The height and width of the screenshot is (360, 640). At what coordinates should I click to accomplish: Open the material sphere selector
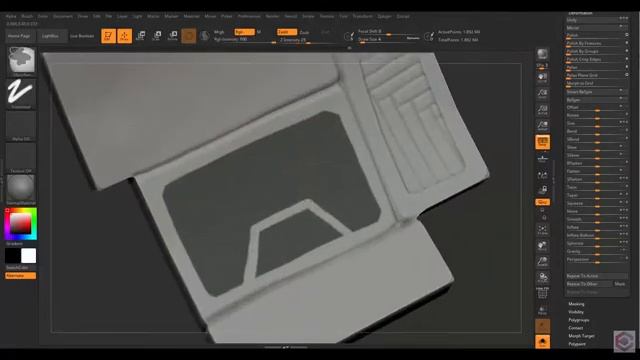click(21, 189)
